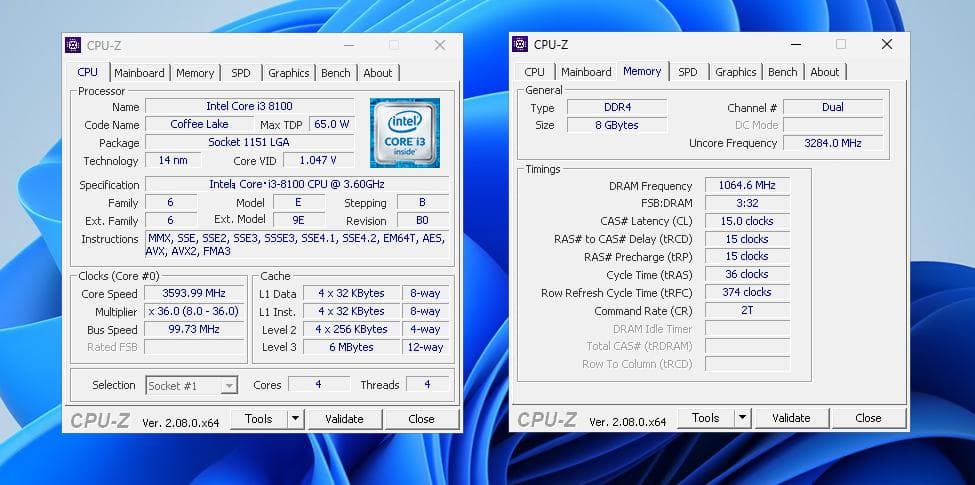Click the Package field Socket 1151 LGA
Screen dimensions: 975x485
(x=249, y=142)
